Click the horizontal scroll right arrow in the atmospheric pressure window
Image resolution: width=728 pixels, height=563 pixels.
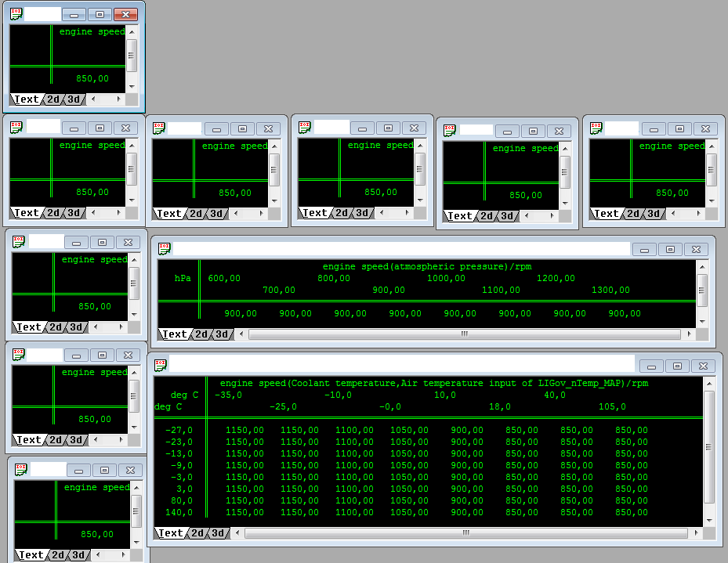[689, 334]
